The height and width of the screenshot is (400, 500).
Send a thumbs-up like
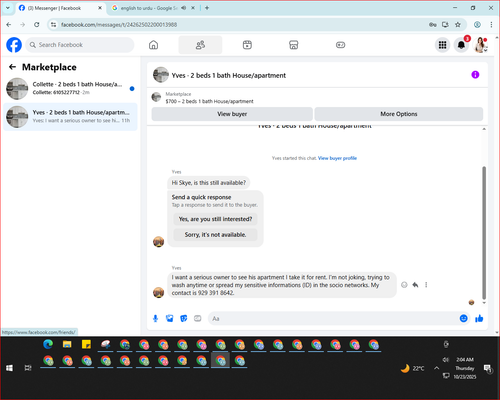[x=479, y=318]
